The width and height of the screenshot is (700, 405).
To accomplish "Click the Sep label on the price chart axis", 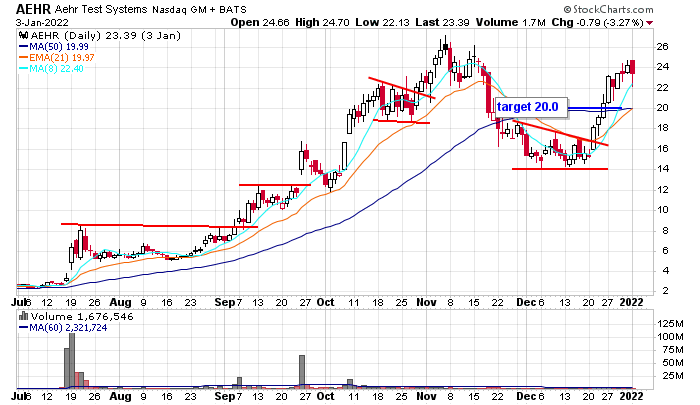I will tap(225, 303).
